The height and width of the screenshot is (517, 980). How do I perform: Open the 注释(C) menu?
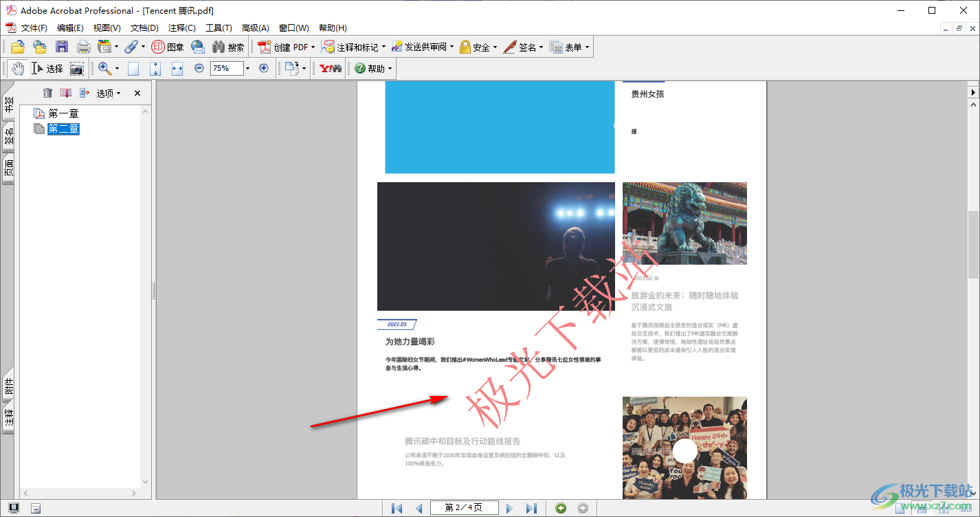[182, 27]
